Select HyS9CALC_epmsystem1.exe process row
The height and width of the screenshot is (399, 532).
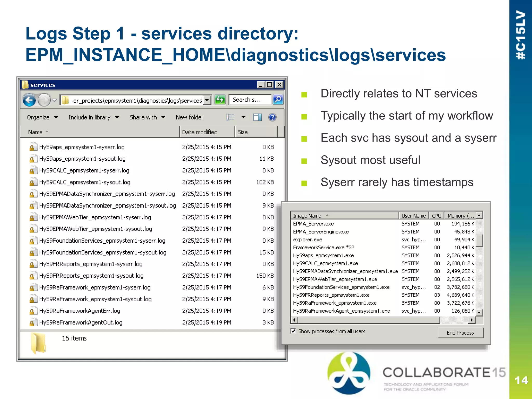point(383,263)
